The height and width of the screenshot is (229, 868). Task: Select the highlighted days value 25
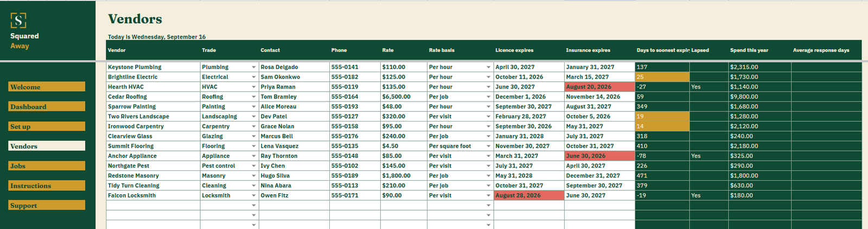pyautogui.click(x=662, y=77)
